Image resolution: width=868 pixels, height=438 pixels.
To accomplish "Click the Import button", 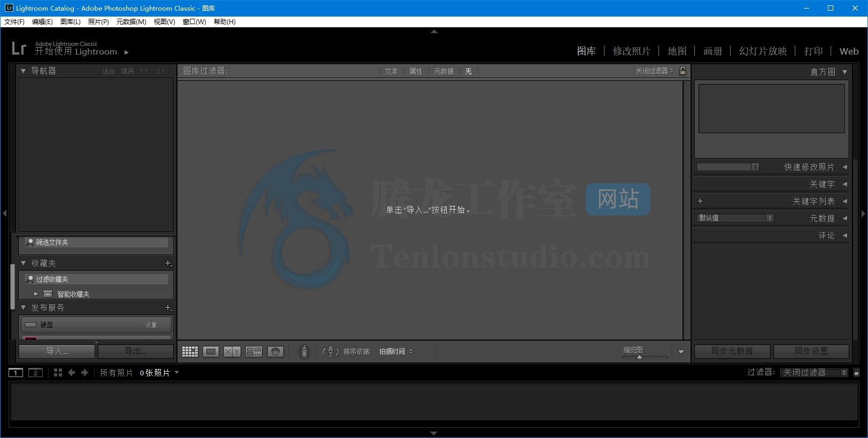I will [57, 351].
